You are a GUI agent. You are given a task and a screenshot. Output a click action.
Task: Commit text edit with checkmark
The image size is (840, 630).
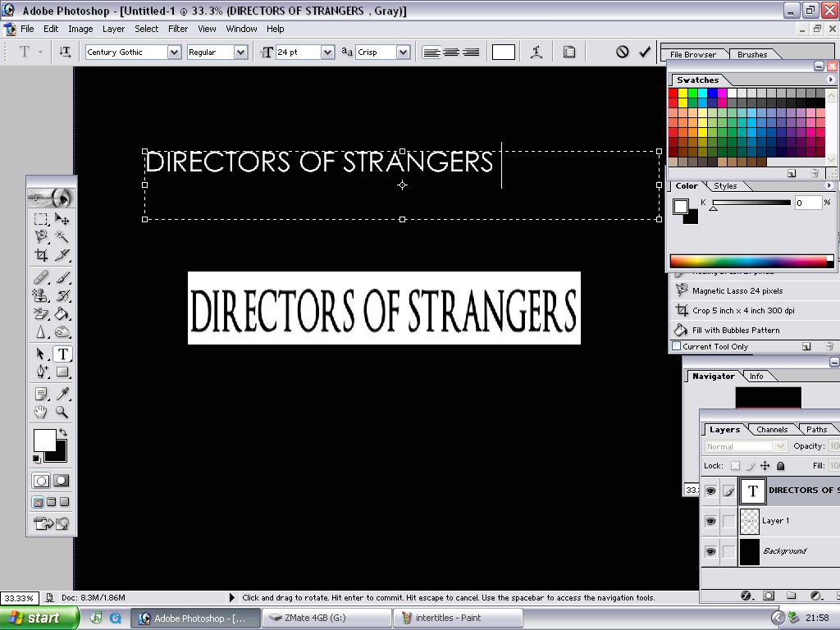pos(645,52)
